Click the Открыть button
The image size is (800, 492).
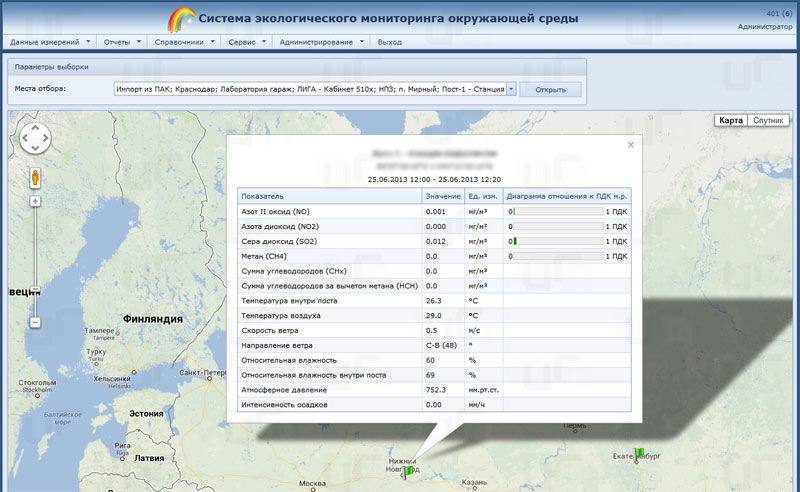[550, 89]
